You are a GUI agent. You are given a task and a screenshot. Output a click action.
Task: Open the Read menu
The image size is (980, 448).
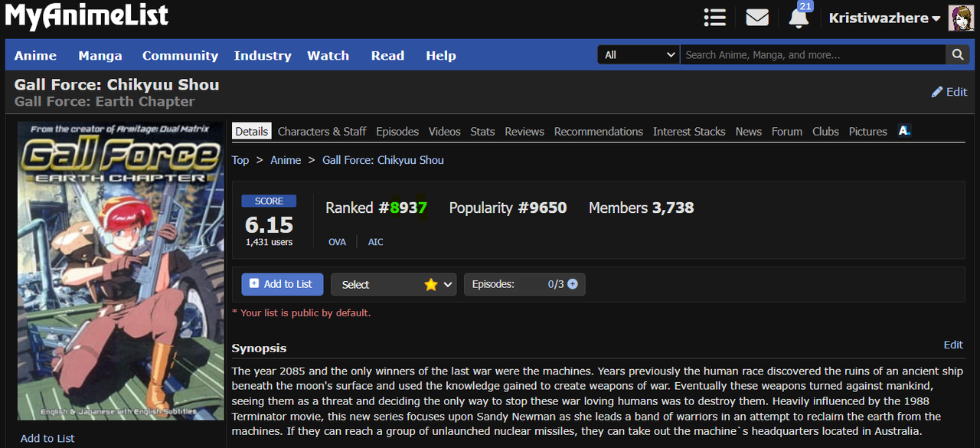tap(387, 55)
